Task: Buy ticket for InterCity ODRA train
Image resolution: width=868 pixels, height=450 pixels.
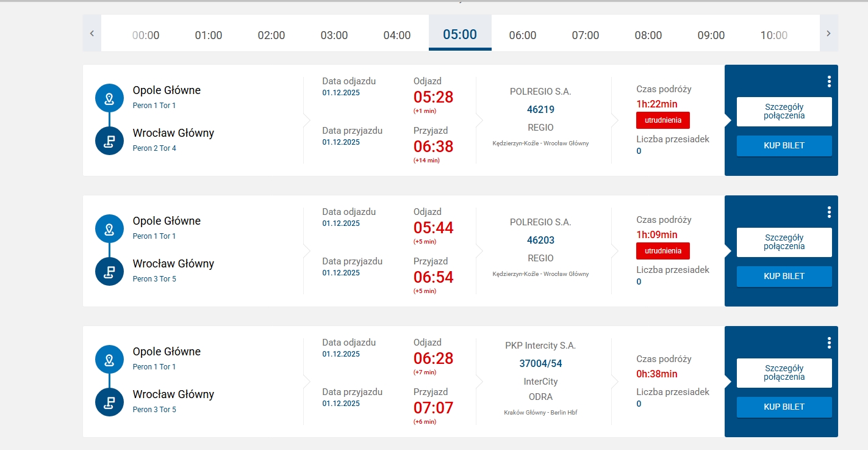Action: pyautogui.click(x=784, y=407)
